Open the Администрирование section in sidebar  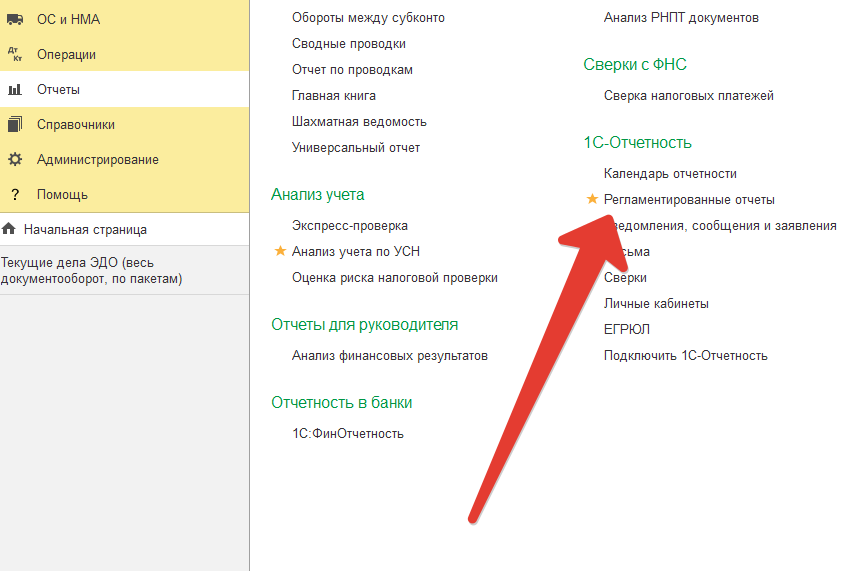[x=97, y=160]
